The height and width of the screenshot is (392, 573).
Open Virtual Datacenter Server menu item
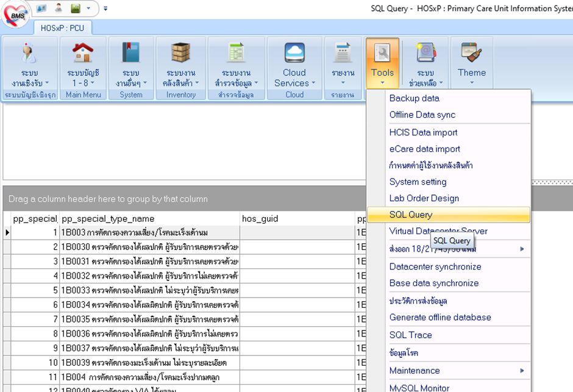(x=449, y=231)
